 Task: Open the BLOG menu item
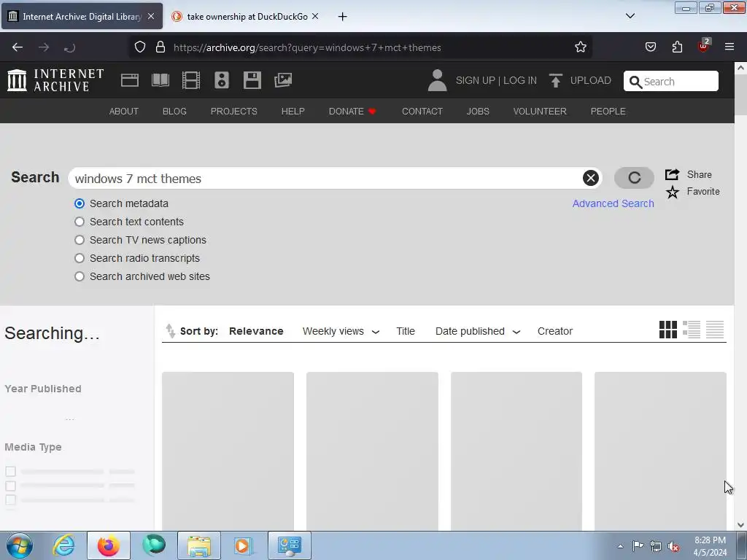174,112
